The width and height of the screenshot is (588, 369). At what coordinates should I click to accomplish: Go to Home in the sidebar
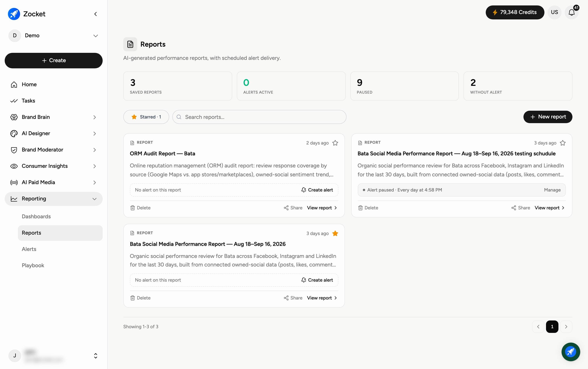pyautogui.click(x=53, y=84)
